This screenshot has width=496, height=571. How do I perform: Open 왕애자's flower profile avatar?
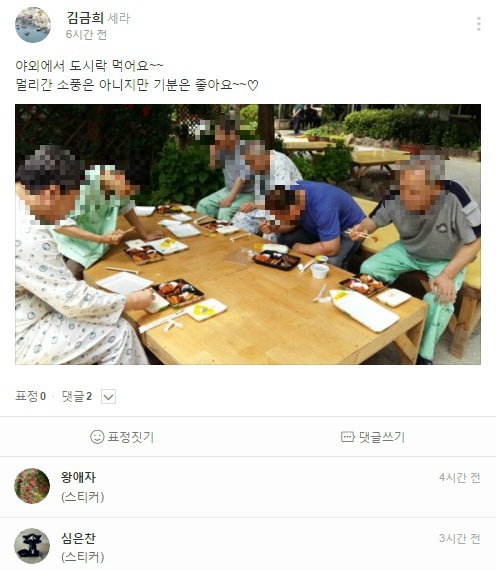click(x=32, y=486)
